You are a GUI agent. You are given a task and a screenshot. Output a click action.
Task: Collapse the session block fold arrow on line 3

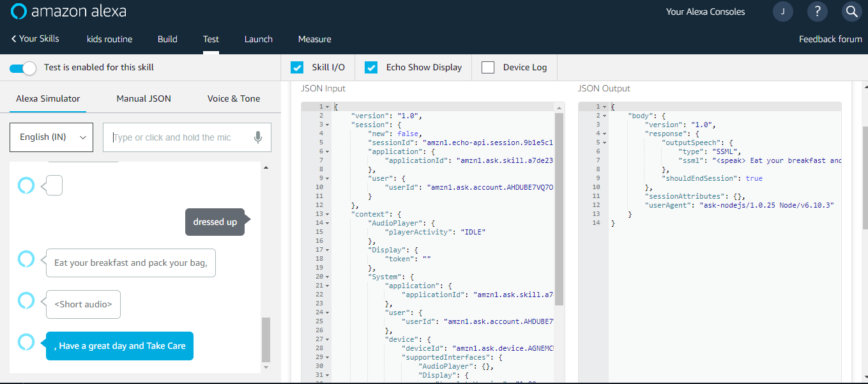pos(327,125)
